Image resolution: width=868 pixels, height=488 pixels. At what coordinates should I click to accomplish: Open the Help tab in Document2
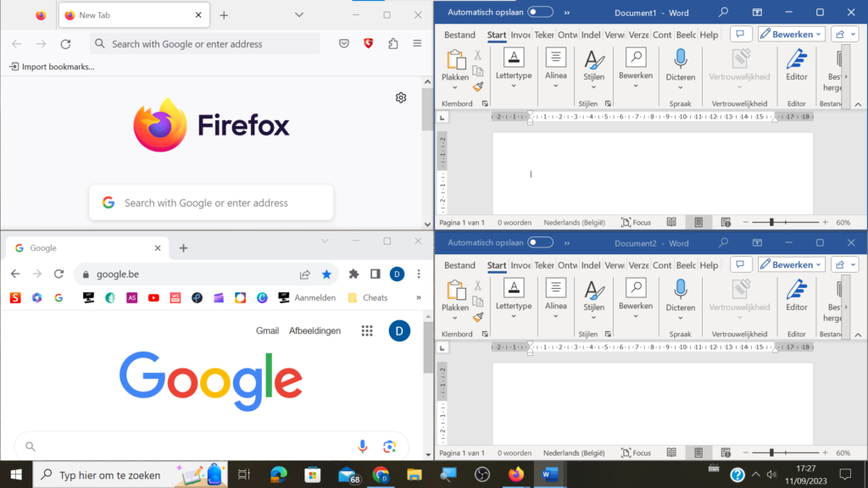(709, 265)
